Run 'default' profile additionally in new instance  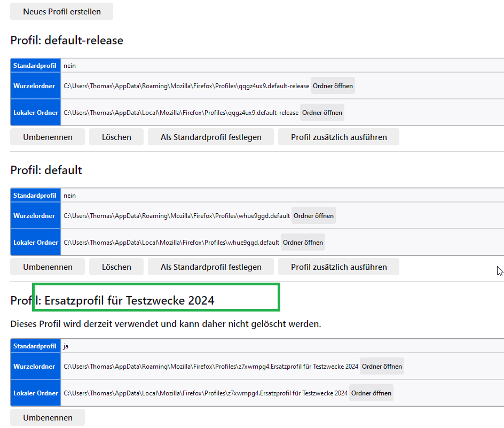pos(338,267)
